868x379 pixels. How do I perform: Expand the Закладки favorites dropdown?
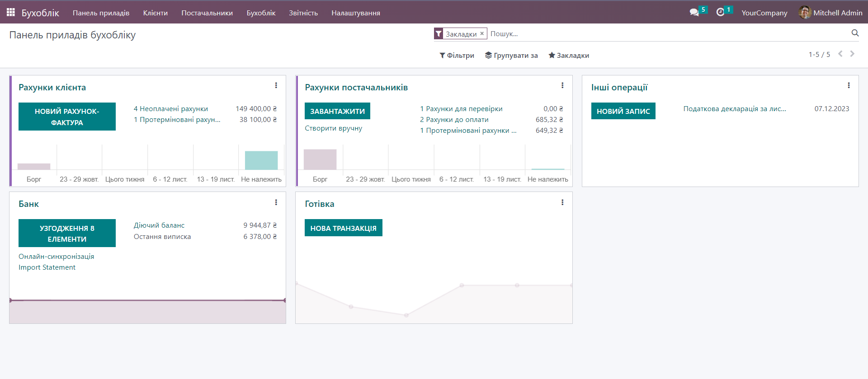coord(569,55)
